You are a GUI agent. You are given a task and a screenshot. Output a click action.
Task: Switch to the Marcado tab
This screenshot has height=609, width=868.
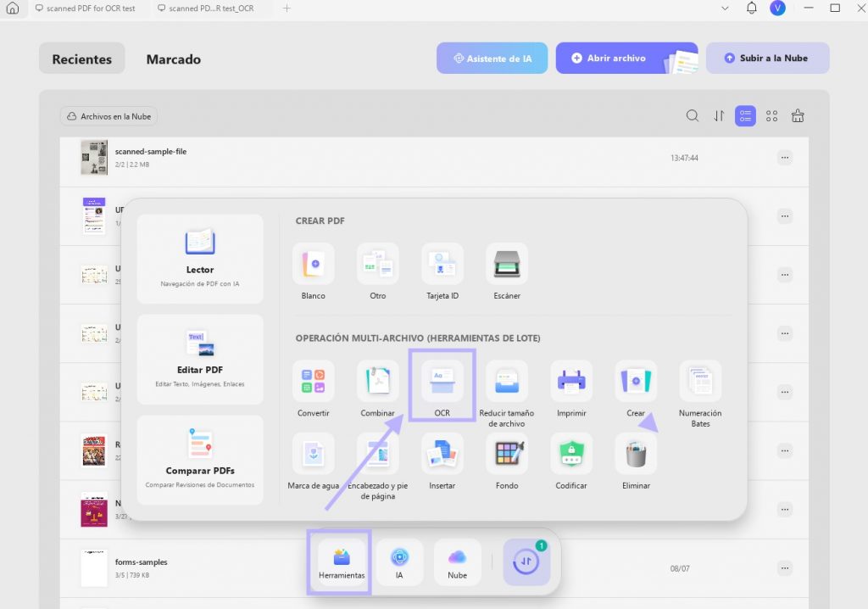pos(173,59)
